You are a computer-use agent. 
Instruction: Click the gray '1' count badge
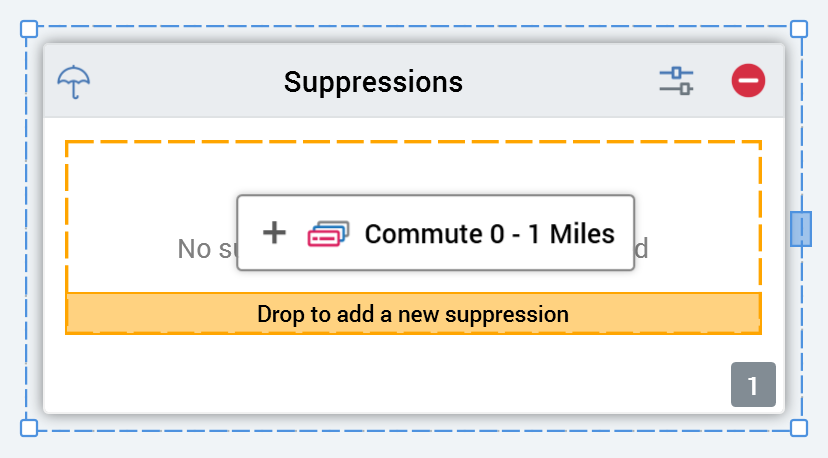(x=753, y=385)
